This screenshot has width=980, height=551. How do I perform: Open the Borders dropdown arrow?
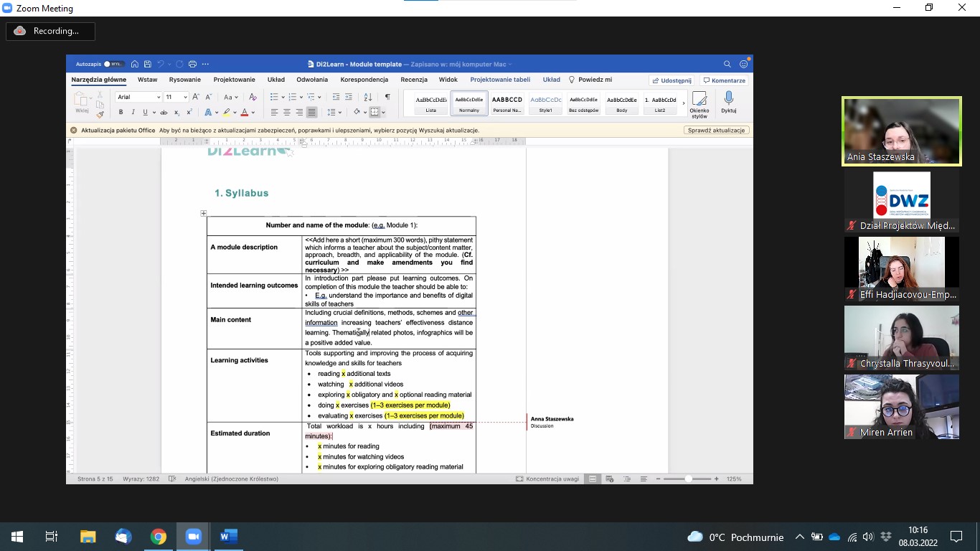(383, 113)
